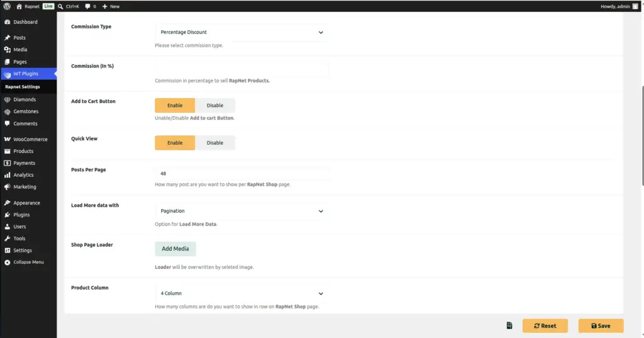Viewport: 644px width, 338px height.
Task: Open the Rapnet site home icon
Action: tap(19, 6)
